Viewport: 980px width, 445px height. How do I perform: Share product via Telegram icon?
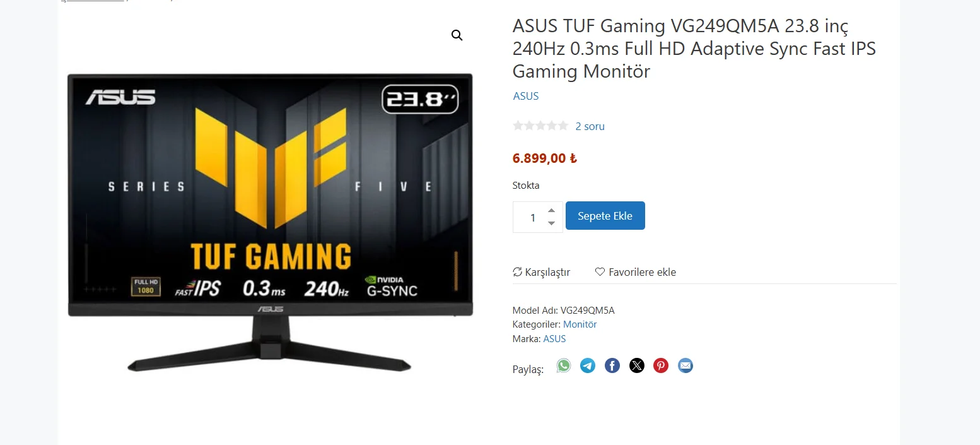(588, 365)
